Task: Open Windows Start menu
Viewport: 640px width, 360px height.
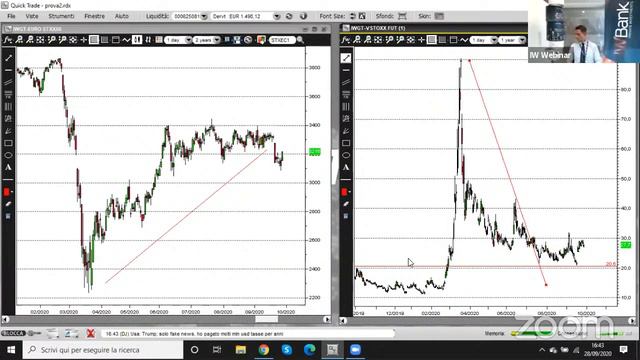Action: 11,350
